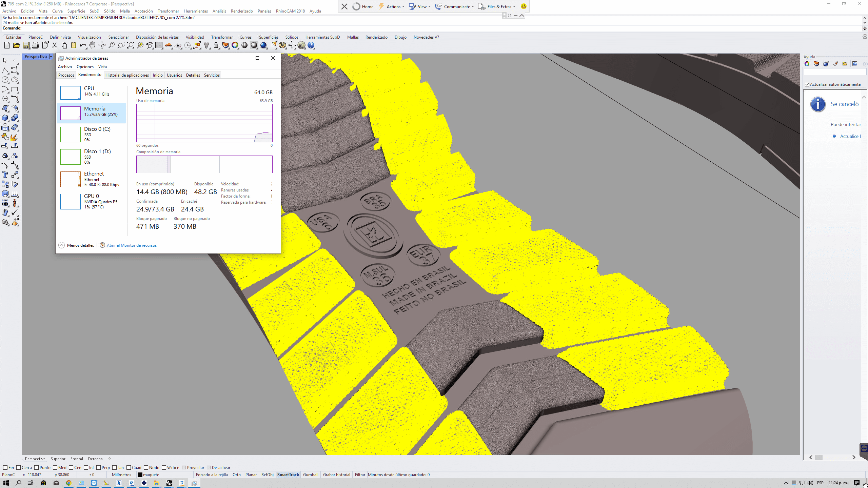Toggle the Gumball status bar button

pyautogui.click(x=311, y=475)
